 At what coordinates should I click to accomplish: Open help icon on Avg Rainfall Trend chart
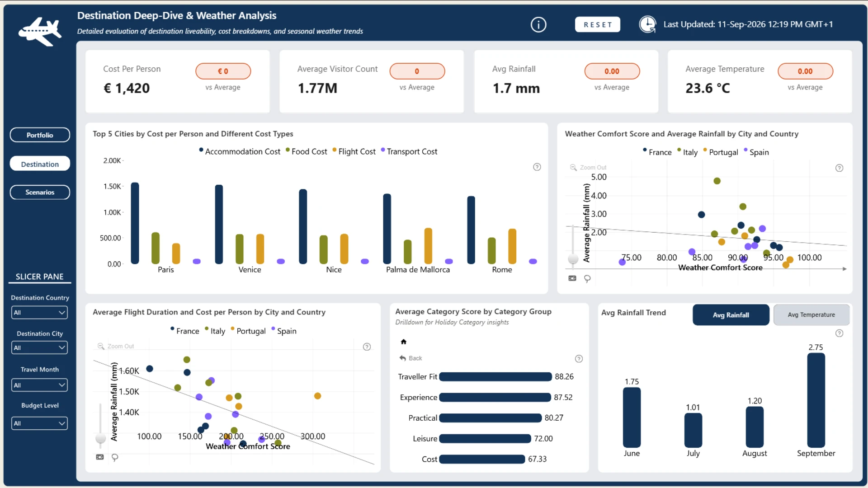[840, 333]
